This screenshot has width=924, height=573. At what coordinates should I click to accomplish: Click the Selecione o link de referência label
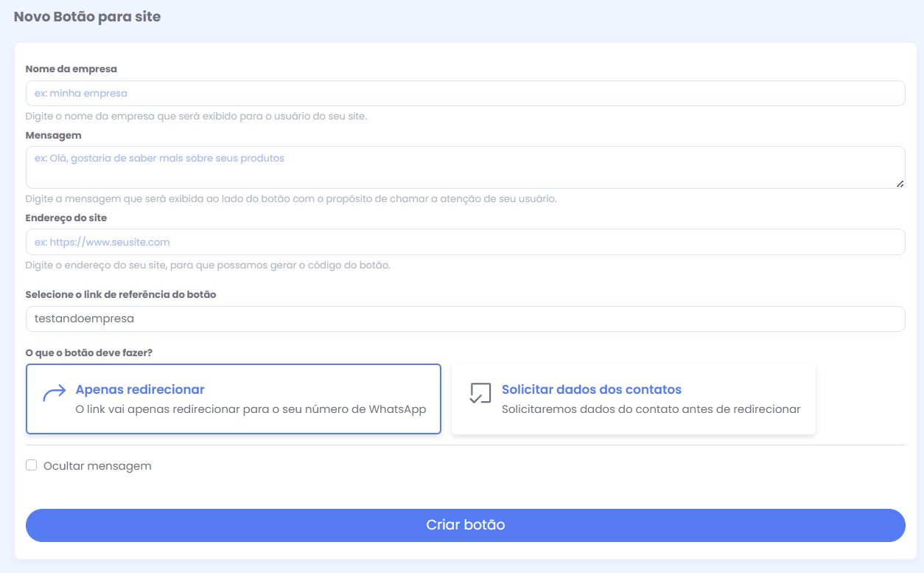(121, 294)
